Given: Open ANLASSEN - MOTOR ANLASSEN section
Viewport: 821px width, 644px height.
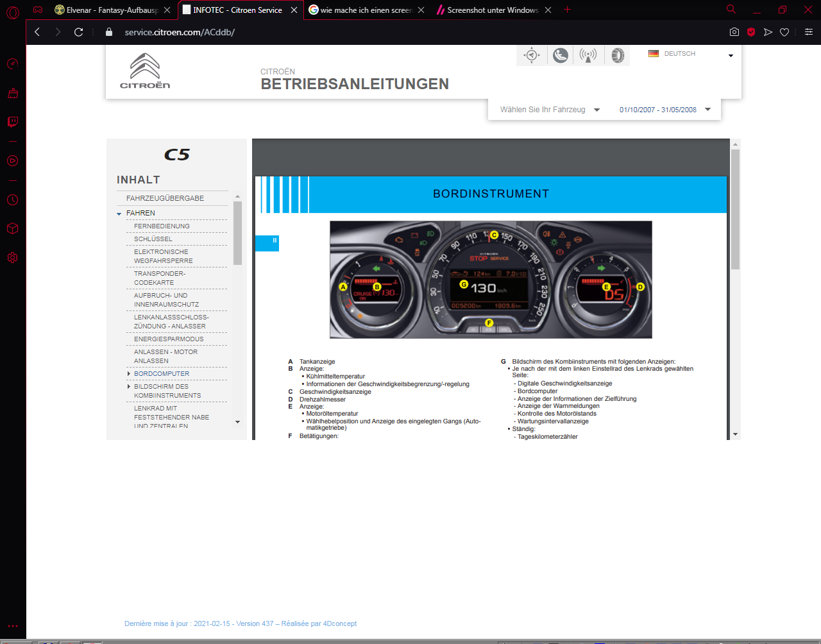Looking at the screenshot, I should click(x=165, y=356).
